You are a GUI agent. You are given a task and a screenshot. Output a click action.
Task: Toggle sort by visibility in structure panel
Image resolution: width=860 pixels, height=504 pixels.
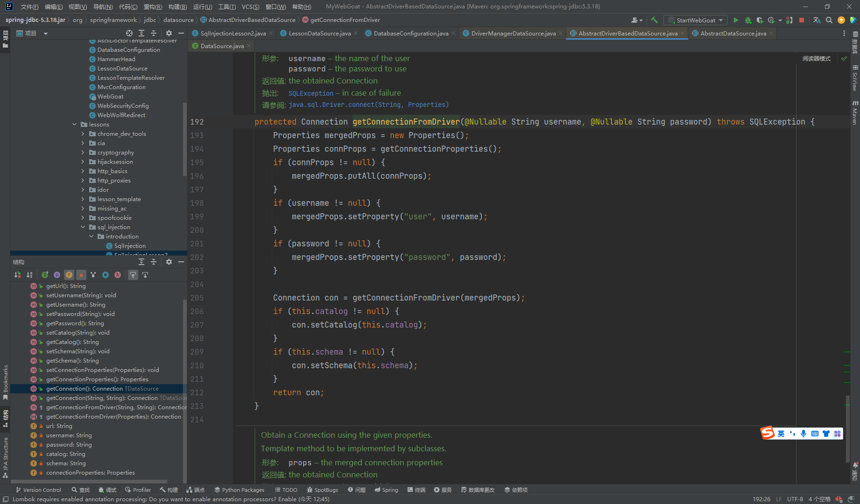(x=17, y=275)
